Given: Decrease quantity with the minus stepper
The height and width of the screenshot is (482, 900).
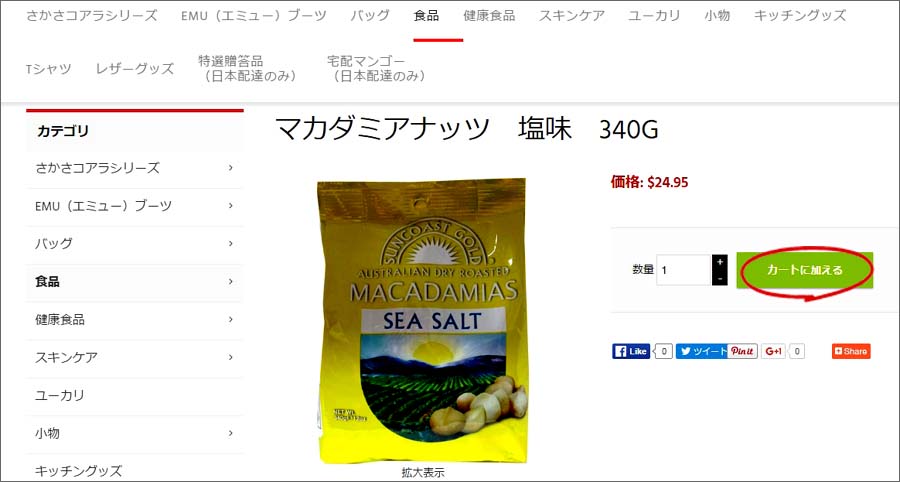Looking at the screenshot, I should (720, 278).
